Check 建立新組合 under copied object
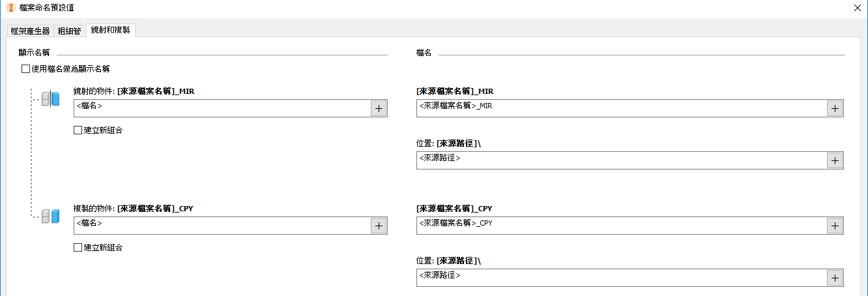 (x=78, y=247)
